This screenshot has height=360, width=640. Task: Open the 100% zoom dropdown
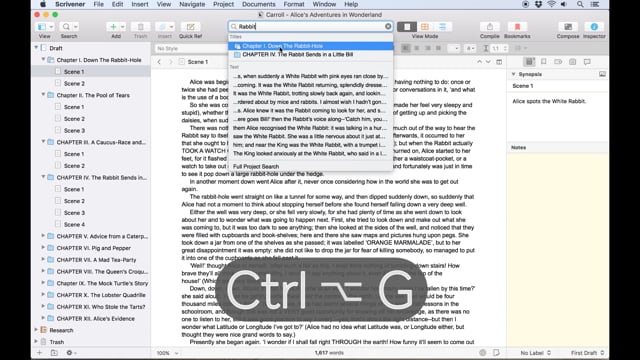coord(167,353)
